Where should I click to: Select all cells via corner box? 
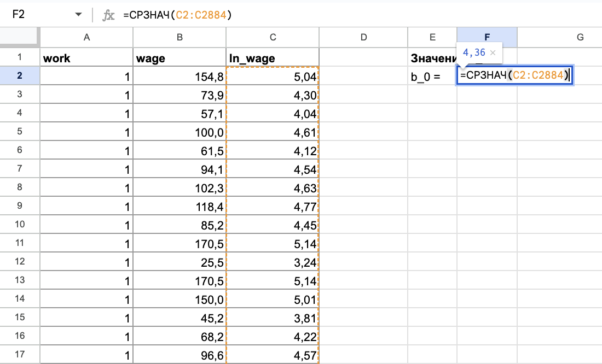click(20, 37)
